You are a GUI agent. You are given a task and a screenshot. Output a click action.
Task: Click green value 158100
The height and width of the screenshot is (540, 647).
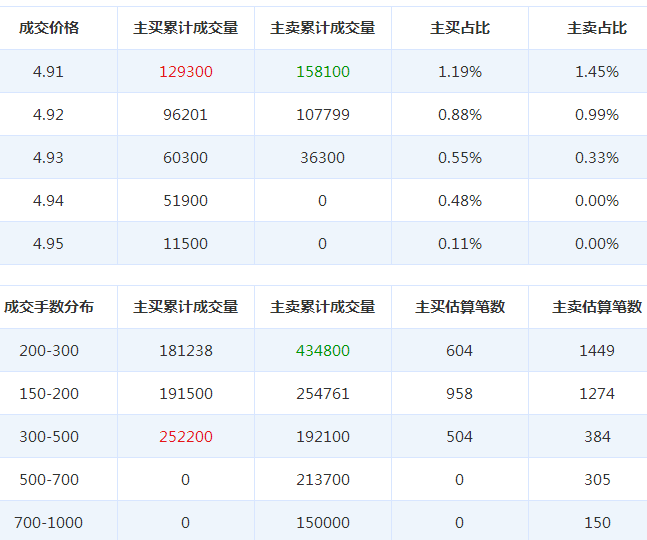(323, 72)
